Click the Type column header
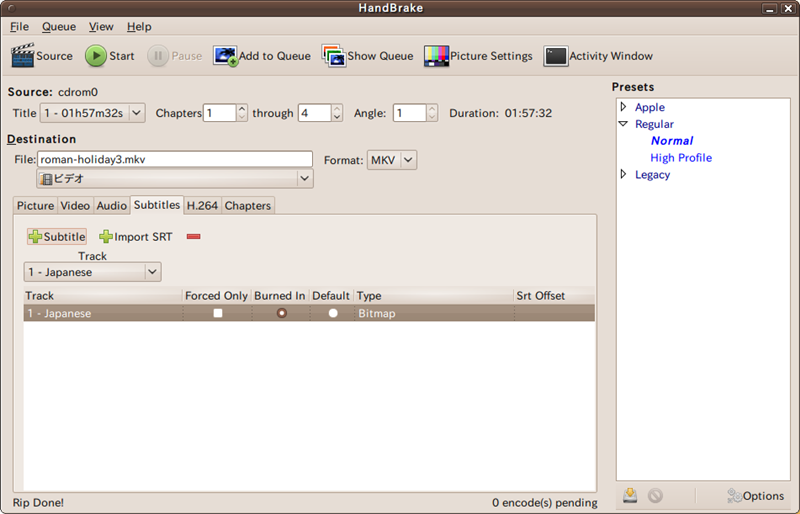The height and width of the screenshot is (514, 800). [434, 296]
